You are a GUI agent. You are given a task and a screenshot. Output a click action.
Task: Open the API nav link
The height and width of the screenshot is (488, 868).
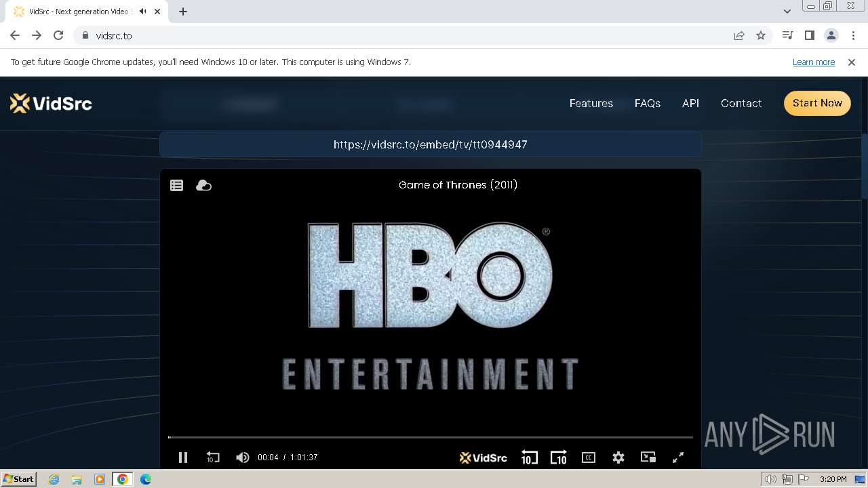click(690, 103)
